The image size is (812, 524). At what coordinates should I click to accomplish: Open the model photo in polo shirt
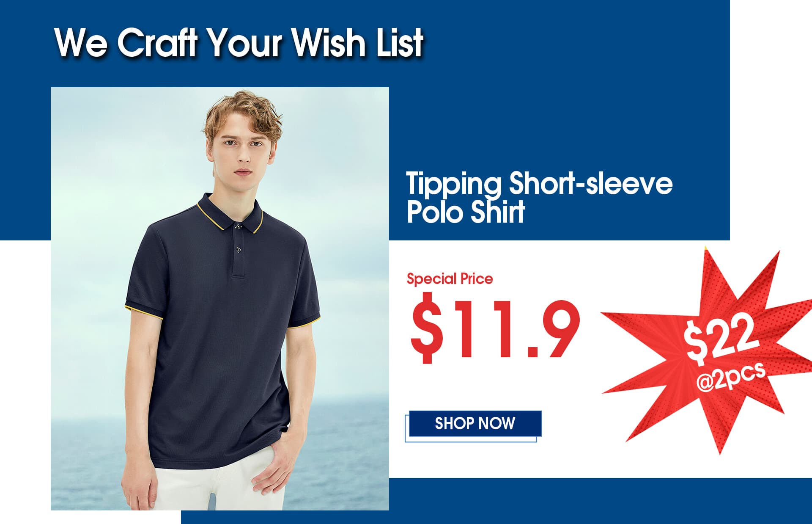[220, 298]
